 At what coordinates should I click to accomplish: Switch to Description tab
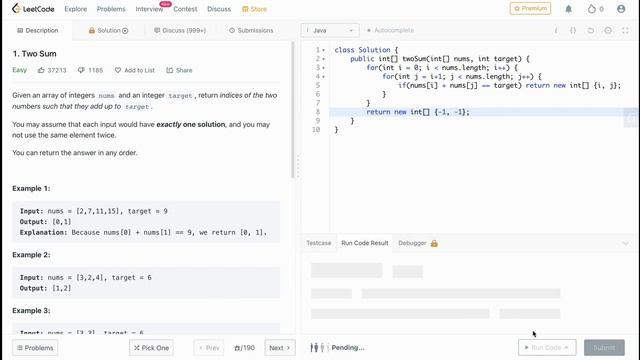38,30
